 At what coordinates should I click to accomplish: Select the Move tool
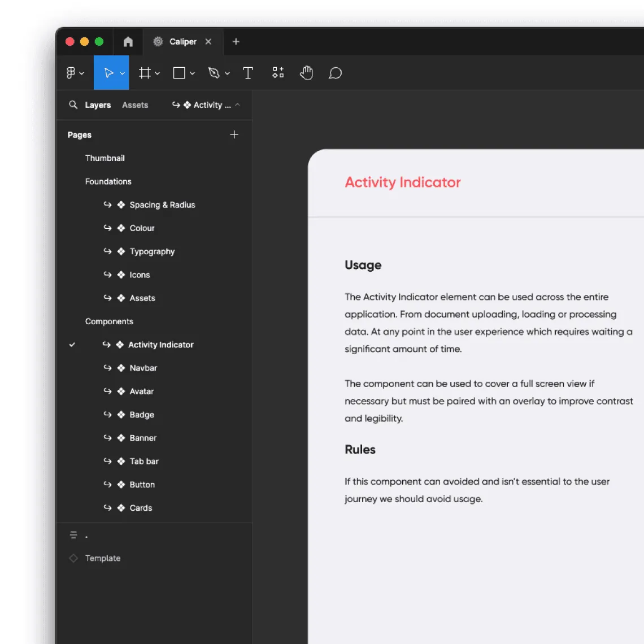(x=108, y=73)
